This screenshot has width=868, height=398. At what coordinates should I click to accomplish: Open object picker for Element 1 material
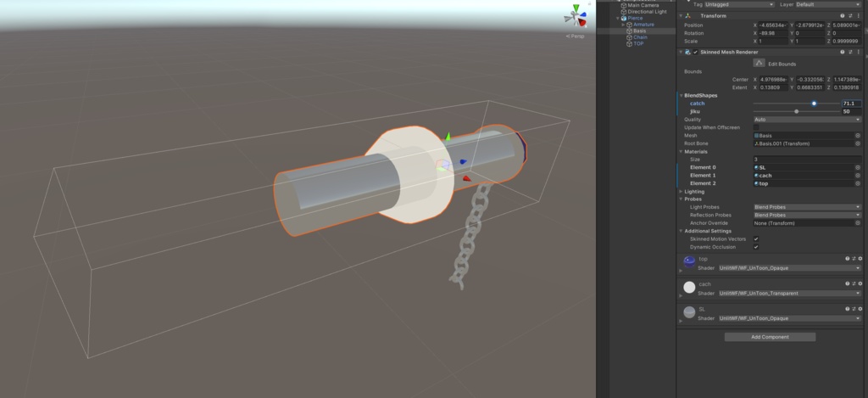[858, 176]
